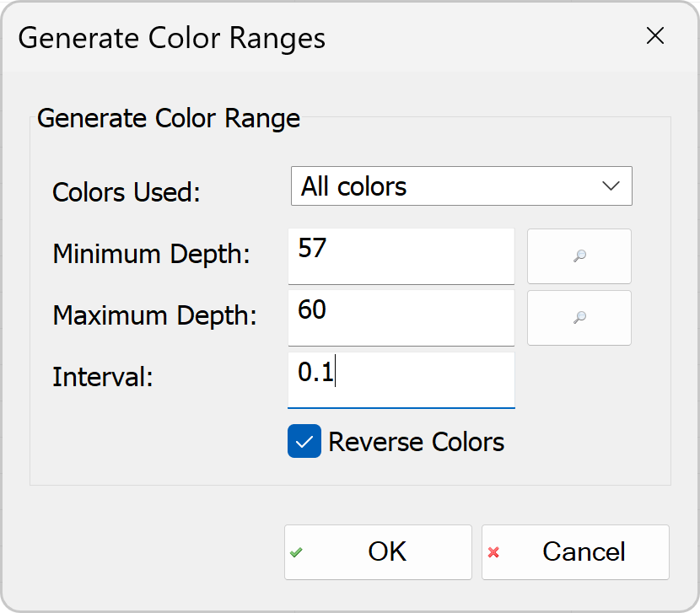Focus the Minimum Depth field showing 57
This screenshot has width=700, height=613.
point(401,256)
